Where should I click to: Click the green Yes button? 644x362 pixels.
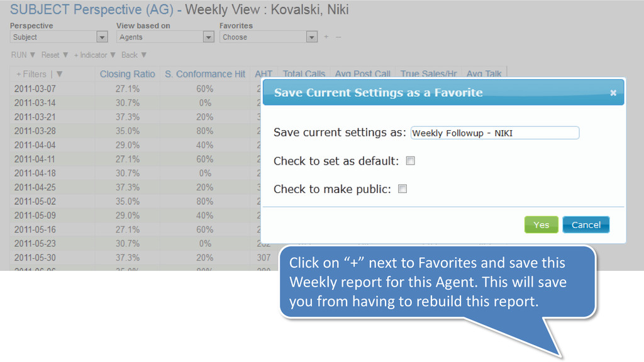point(541,224)
